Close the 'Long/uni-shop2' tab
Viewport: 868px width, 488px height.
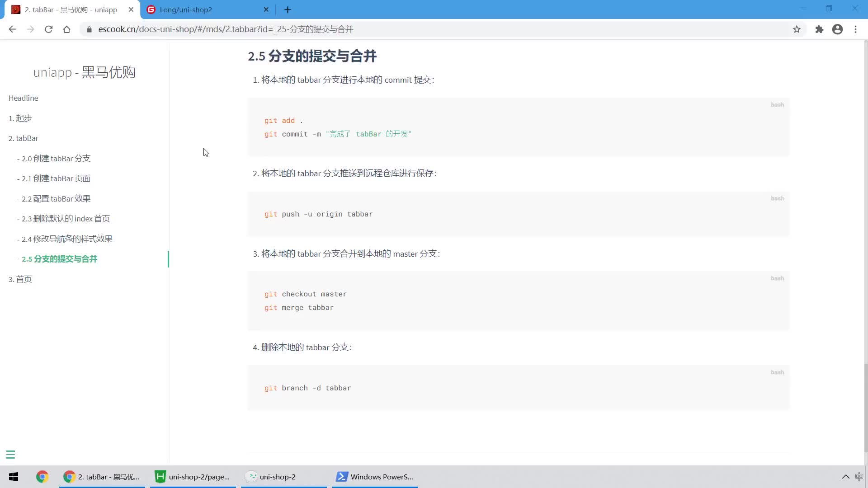click(x=266, y=9)
